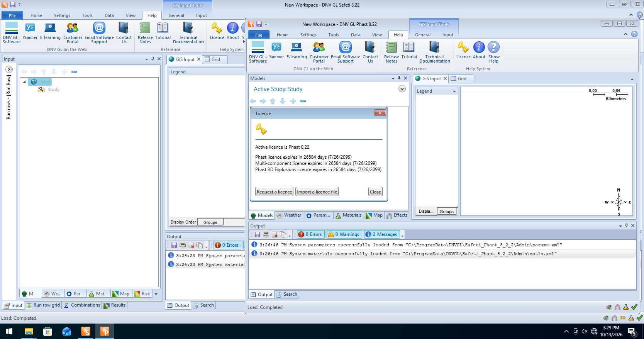Open the Windows Start menu
This screenshot has height=339, width=644.
click(9, 331)
